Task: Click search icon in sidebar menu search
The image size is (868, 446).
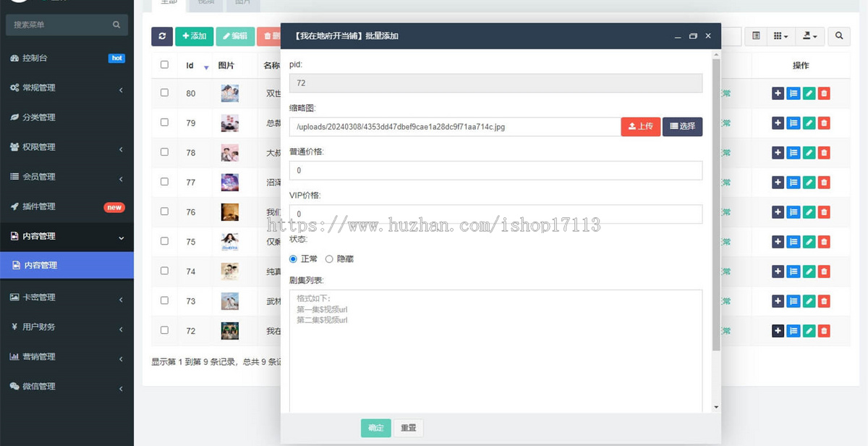Action: pos(116,25)
